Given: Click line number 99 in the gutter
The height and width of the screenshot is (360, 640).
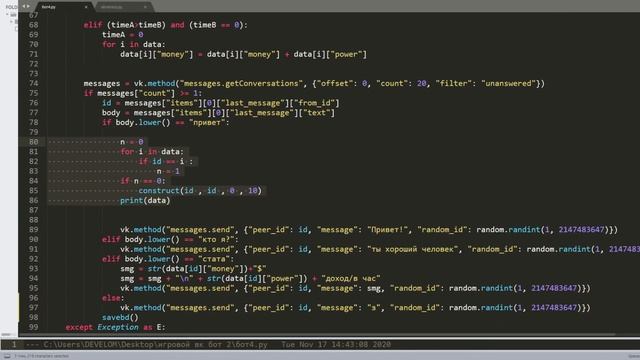Looking at the screenshot, I should 33,327.
